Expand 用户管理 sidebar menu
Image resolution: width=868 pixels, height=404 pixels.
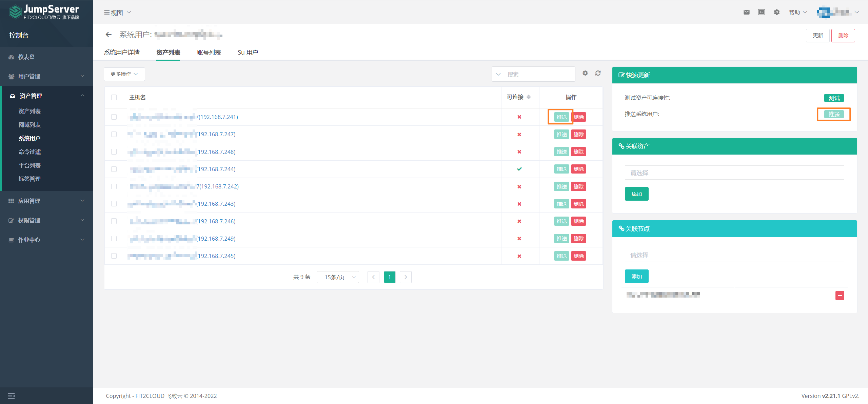pyautogui.click(x=46, y=76)
